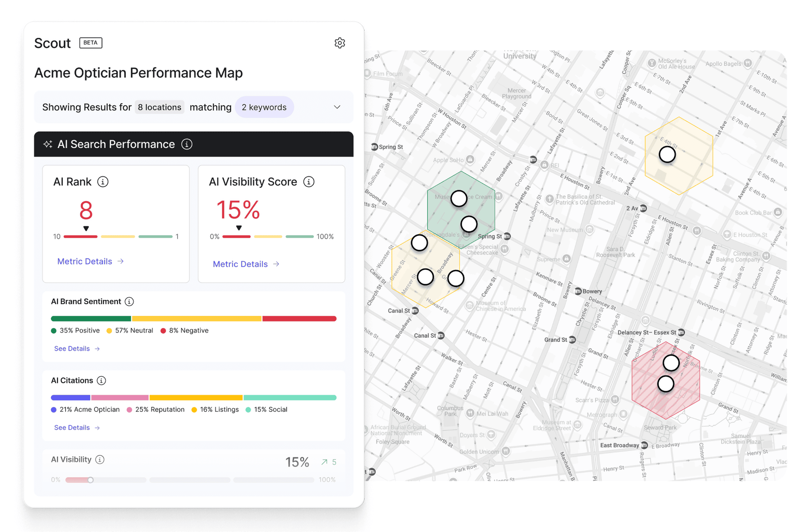Image resolution: width=812 pixels, height=532 pixels.
Task: Click the '8% Negative' legend label
Action: (x=189, y=331)
